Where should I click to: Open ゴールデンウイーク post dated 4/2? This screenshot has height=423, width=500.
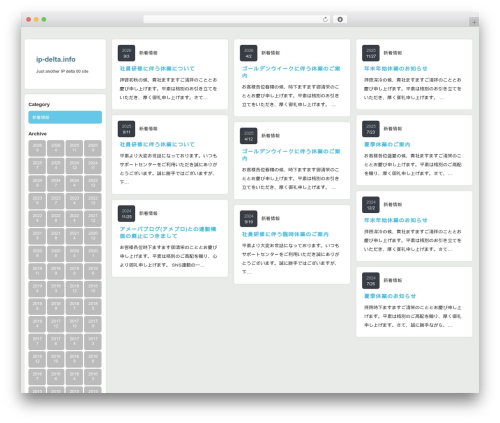click(x=291, y=72)
